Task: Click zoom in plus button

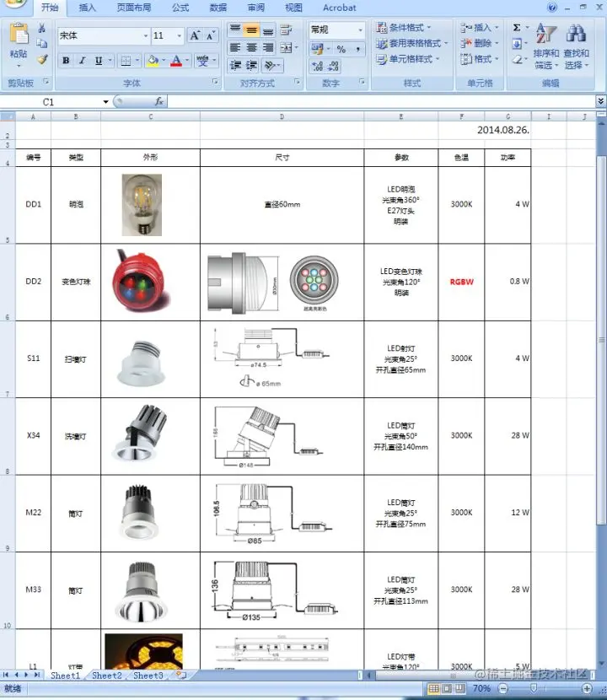Action: [x=588, y=689]
